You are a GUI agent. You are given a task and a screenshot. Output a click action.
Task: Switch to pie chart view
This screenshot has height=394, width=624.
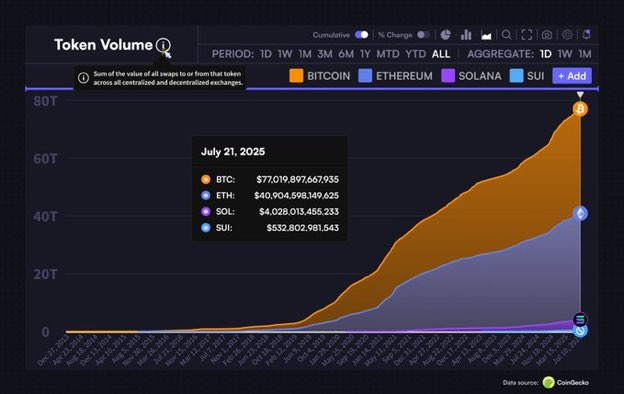(445, 35)
